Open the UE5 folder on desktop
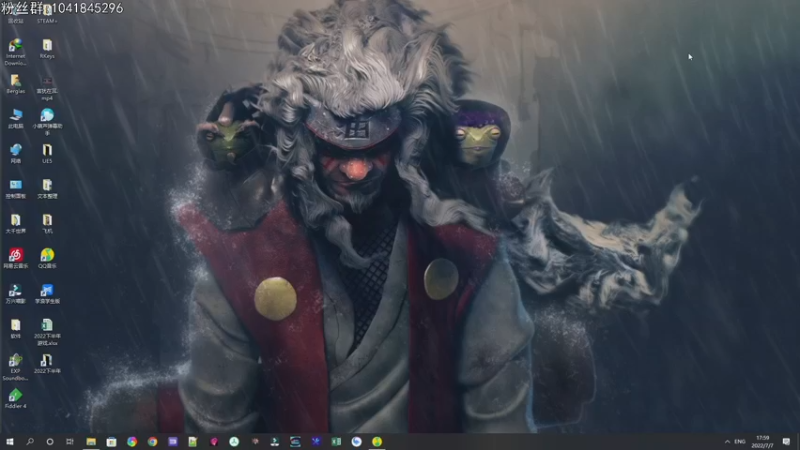Image resolution: width=800 pixels, height=450 pixels. coord(47,154)
